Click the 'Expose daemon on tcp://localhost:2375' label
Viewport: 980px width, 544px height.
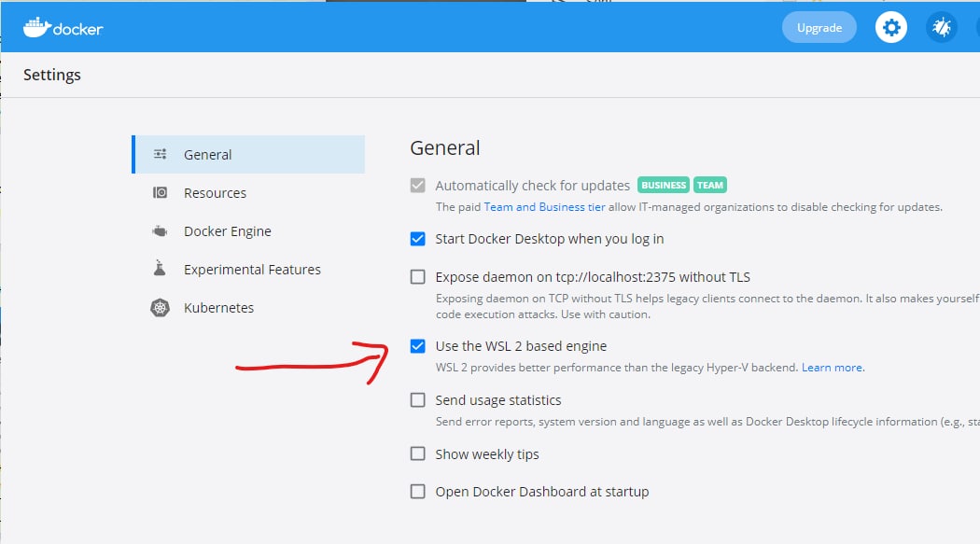pyautogui.click(x=593, y=277)
